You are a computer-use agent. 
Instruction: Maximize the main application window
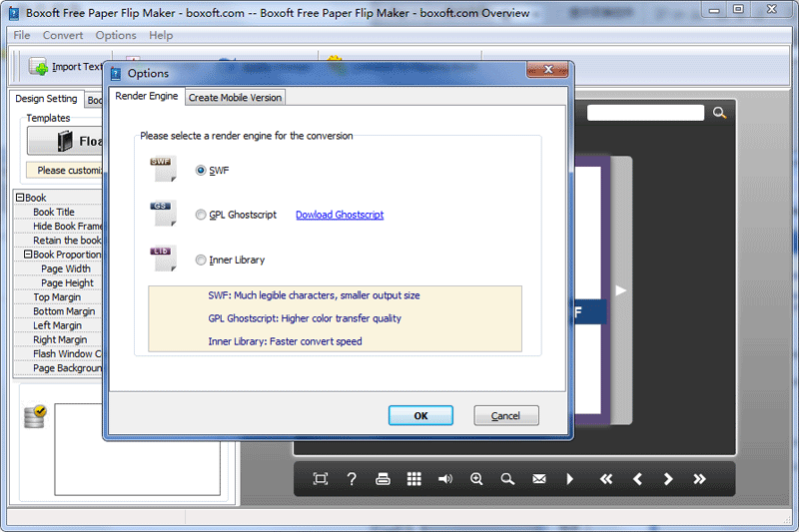(x=738, y=9)
